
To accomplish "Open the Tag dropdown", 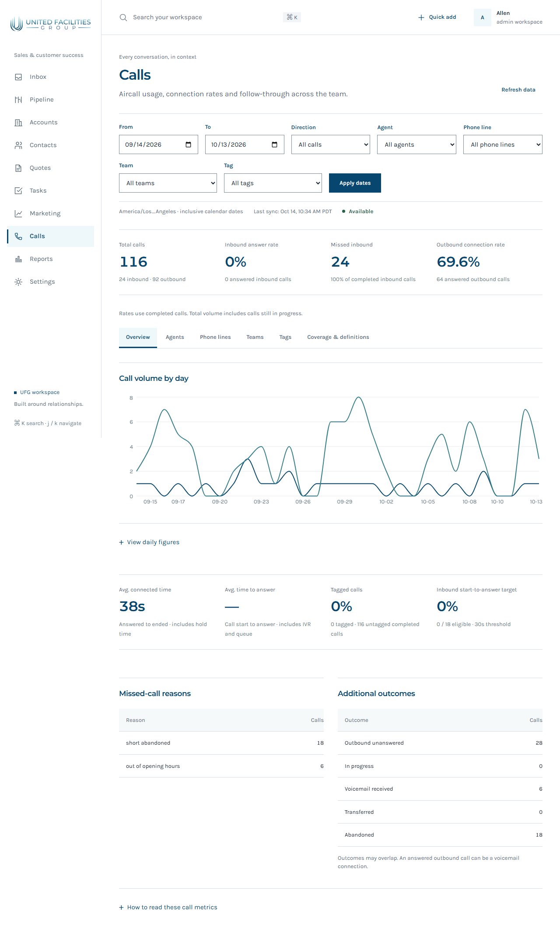I will coord(273,183).
